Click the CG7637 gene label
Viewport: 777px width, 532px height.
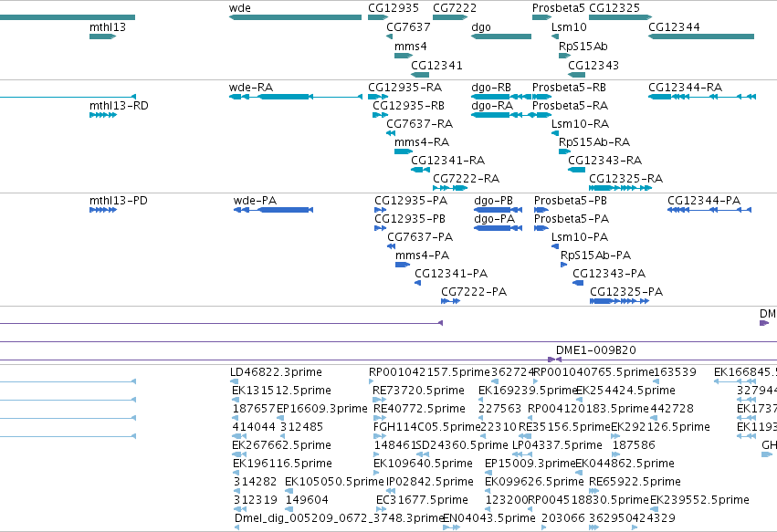point(408,27)
